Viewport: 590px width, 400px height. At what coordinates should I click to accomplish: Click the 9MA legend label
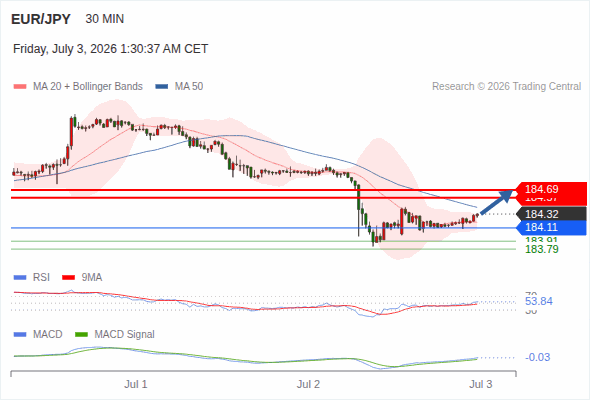92,277
